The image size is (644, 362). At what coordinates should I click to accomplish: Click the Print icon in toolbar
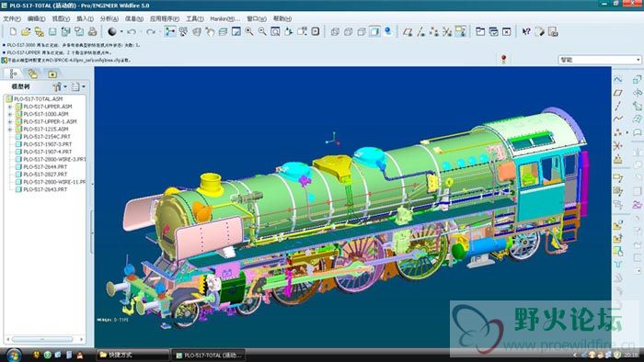(x=92, y=31)
